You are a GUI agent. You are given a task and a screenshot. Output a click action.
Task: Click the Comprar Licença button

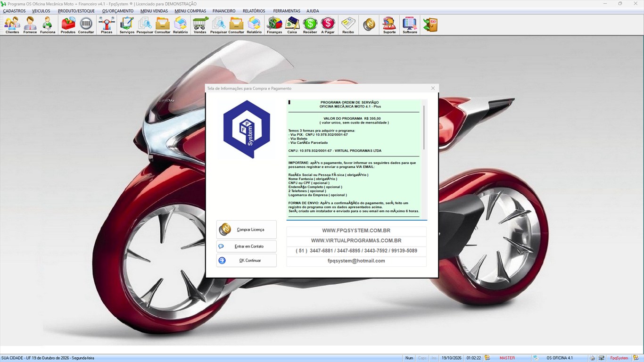coord(247,230)
